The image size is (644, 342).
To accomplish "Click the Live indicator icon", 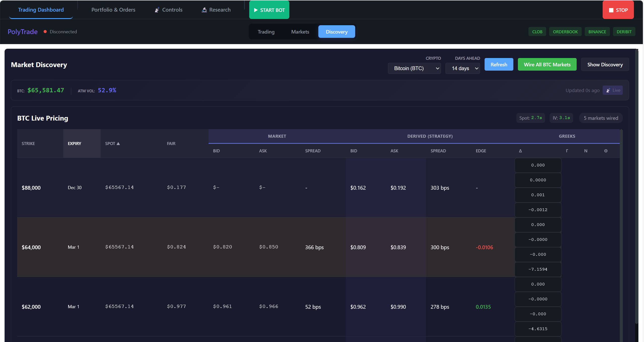I will pyautogui.click(x=608, y=90).
